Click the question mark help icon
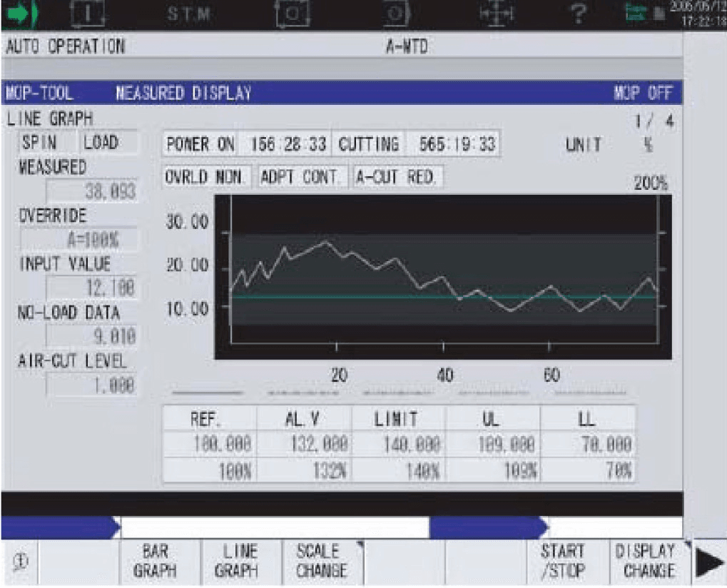The image size is (727, 588). [578, 14]
